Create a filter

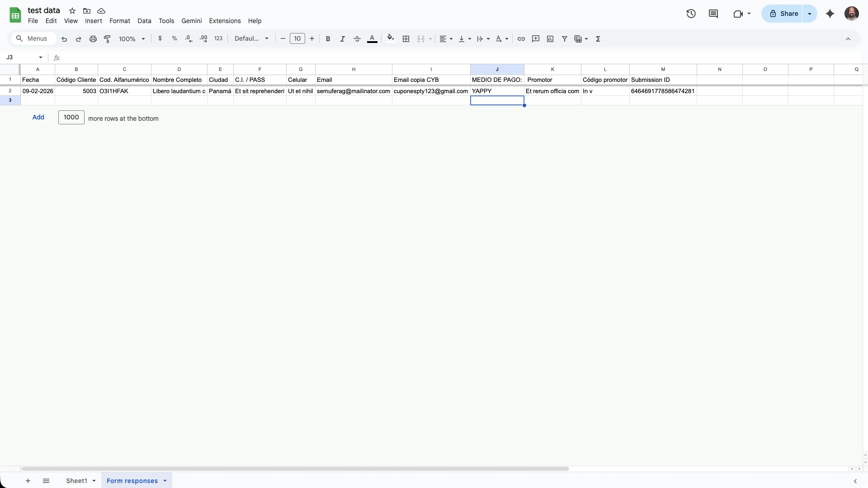click(x=564, y=38)
